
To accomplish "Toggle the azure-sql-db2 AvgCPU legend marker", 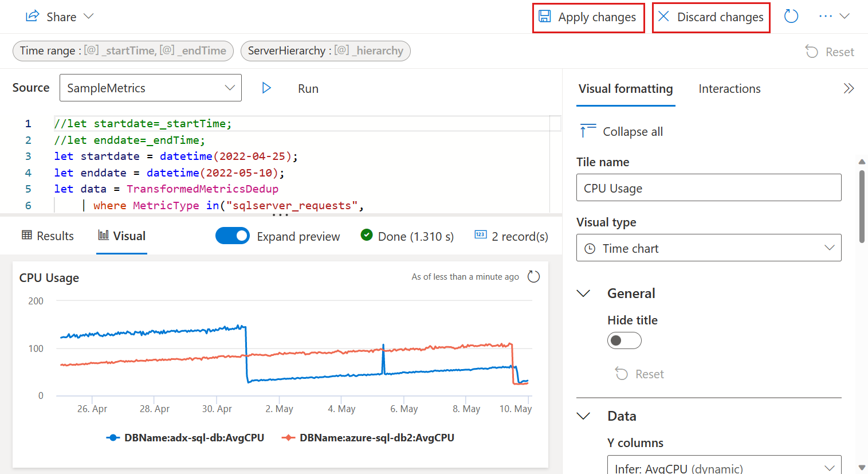I will pyautogui.click(x=288, y=438).
